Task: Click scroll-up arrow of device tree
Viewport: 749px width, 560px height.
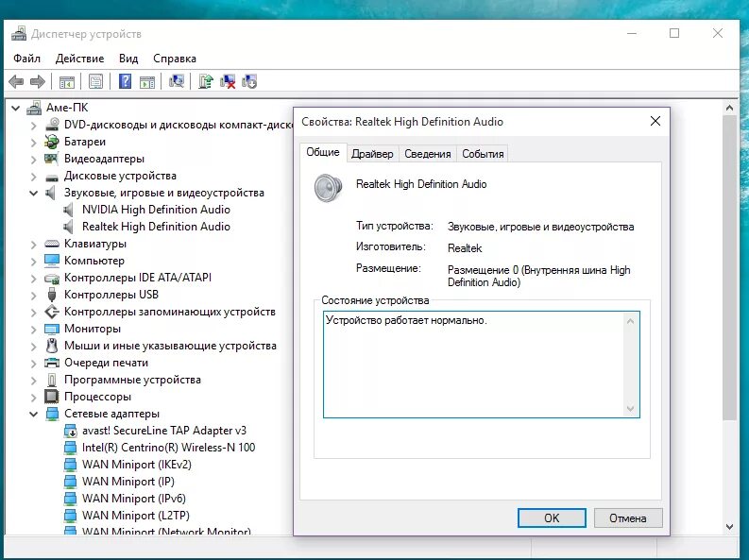Action: pyautogui.click(x=729, y=108)
